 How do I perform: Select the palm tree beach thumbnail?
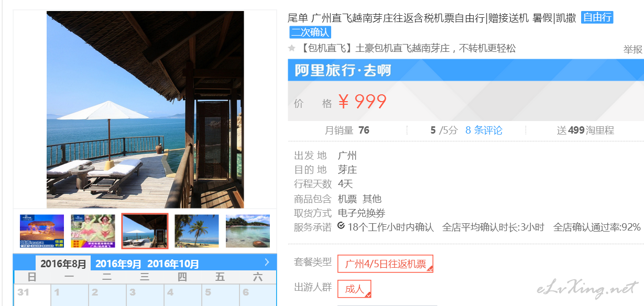(x=197, y=231)
